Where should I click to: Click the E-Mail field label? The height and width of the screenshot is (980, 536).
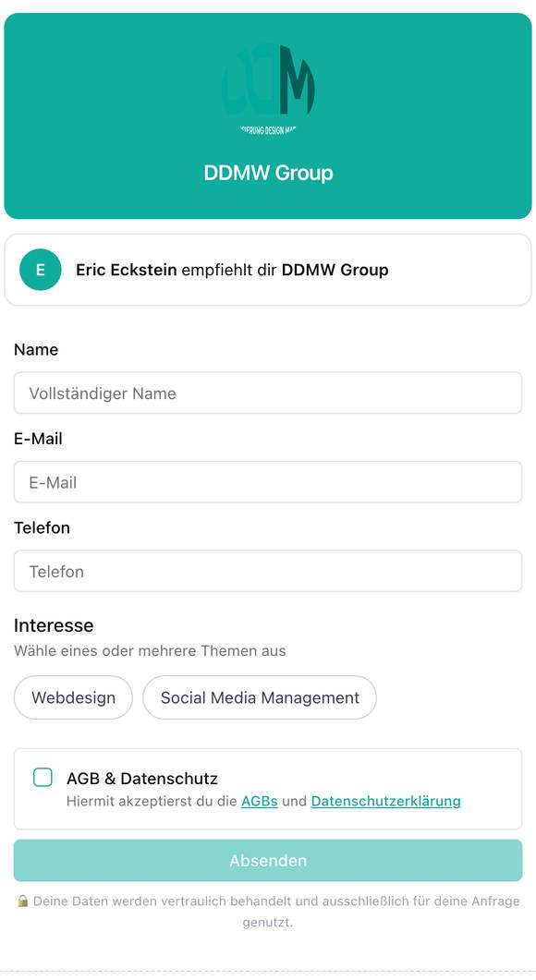point(38,439)
